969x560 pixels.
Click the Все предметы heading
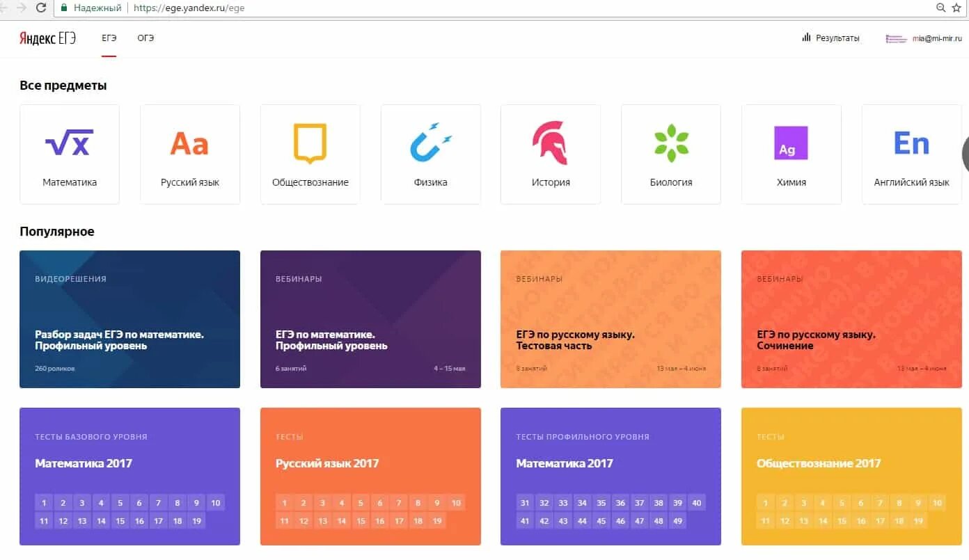pos(63,86)
